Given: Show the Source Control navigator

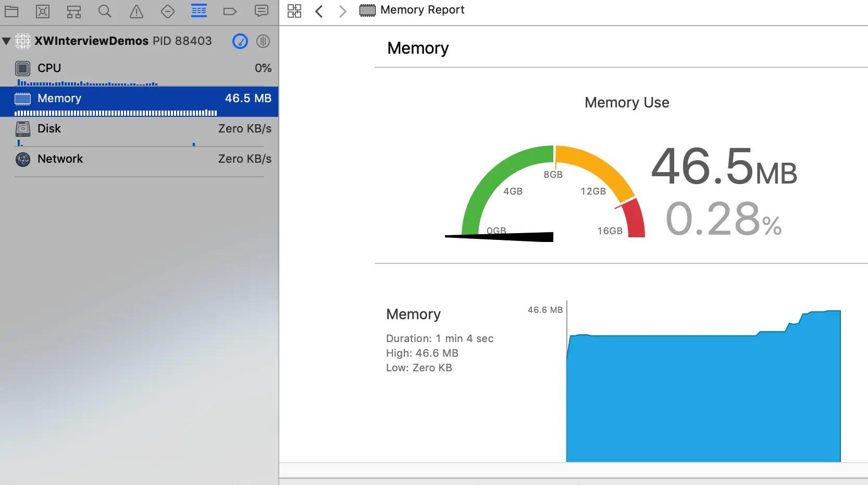Looking at the screenshot, I should (x=43, y=11).
